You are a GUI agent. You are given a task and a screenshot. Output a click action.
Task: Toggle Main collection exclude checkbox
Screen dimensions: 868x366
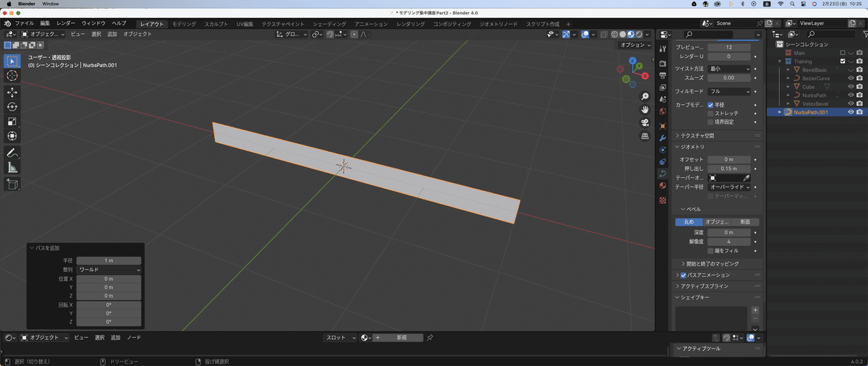(x=843, y=53)
